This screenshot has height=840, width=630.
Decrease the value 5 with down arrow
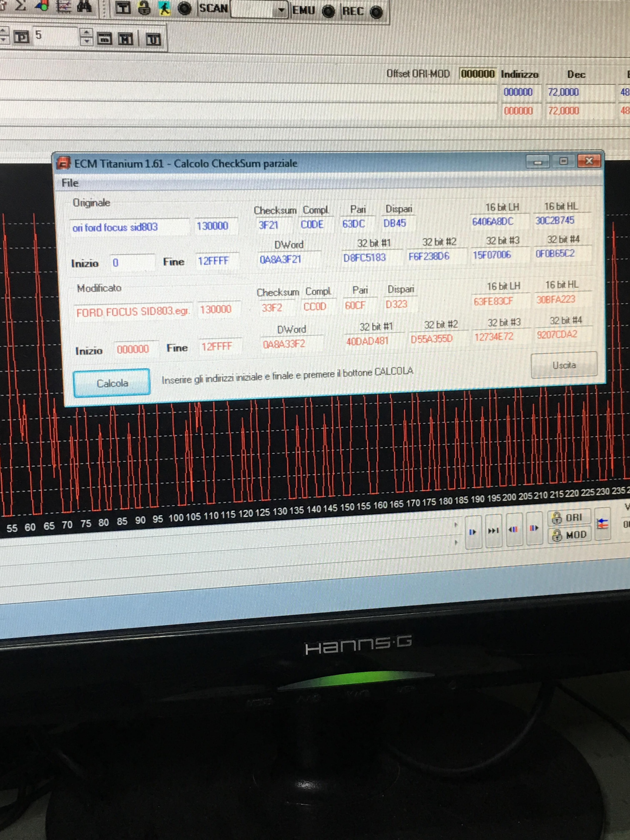(x=87, y=41)
